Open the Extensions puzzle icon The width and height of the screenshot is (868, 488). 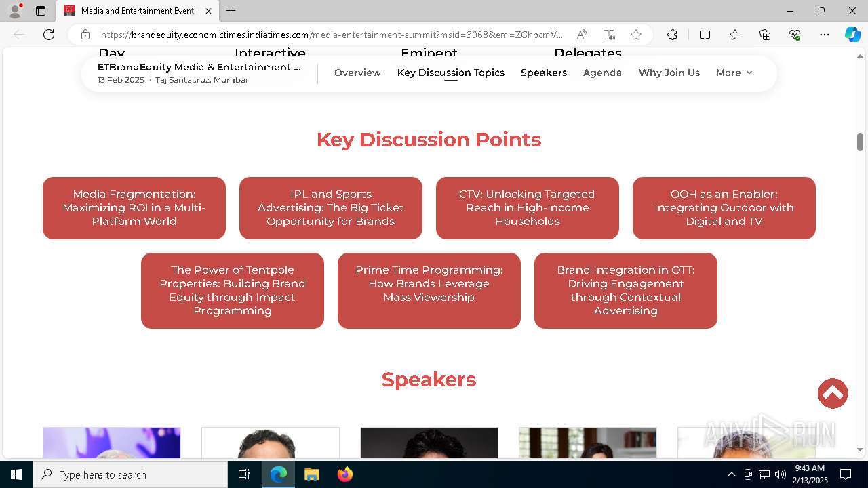pos(672,35)
